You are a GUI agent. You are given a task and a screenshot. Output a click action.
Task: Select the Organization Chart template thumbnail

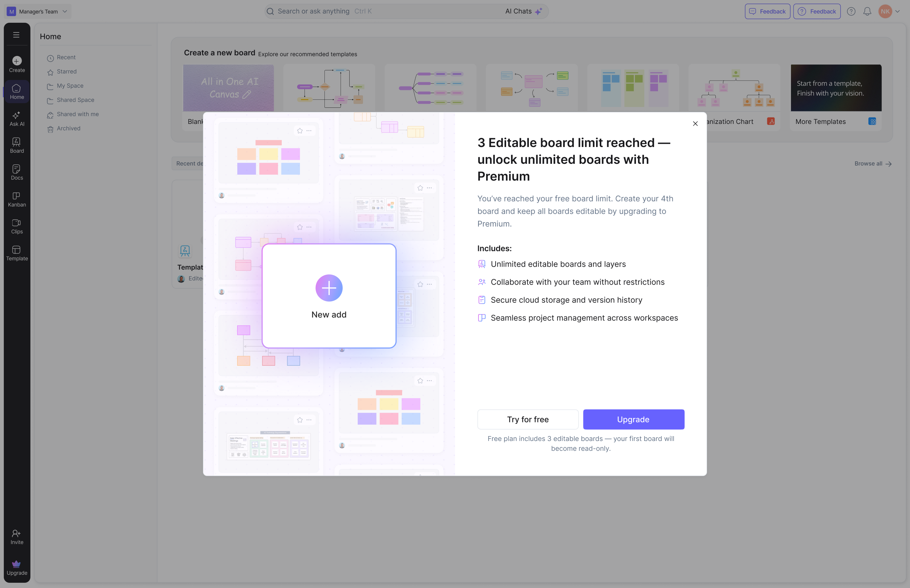point(734,88)
